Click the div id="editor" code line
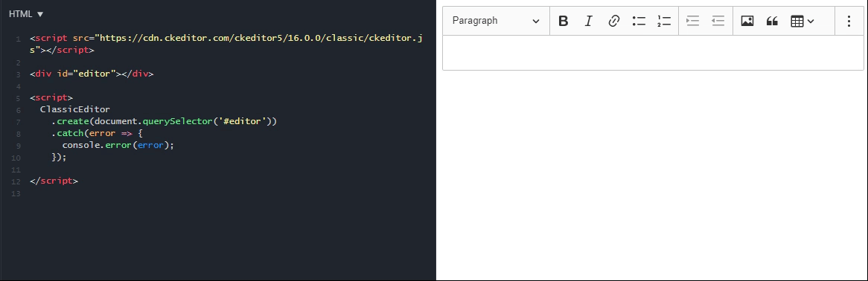Screen dimensions: 868x281 pyautogui.click(x=92, y=74)
